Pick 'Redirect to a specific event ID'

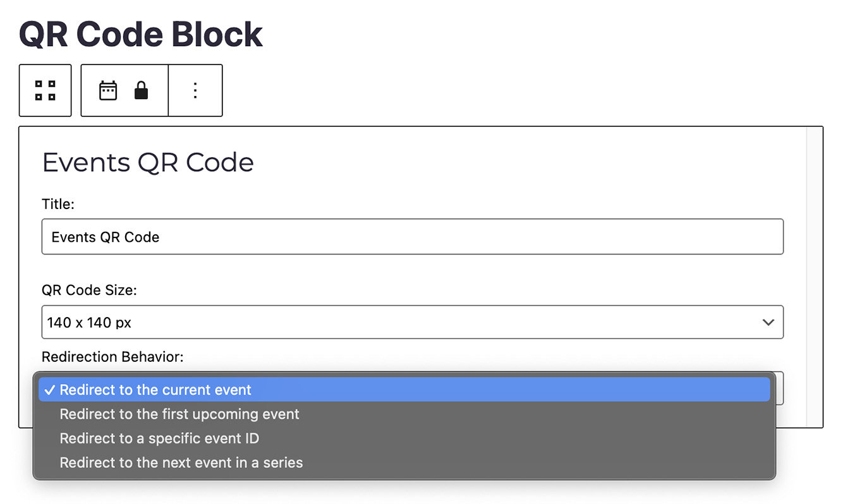tap(159, 438)
